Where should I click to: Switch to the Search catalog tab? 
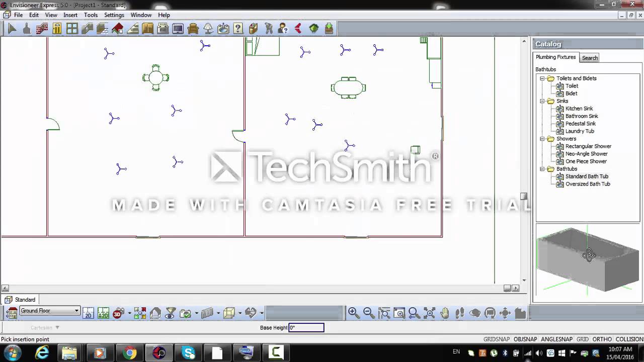point(590,58)
